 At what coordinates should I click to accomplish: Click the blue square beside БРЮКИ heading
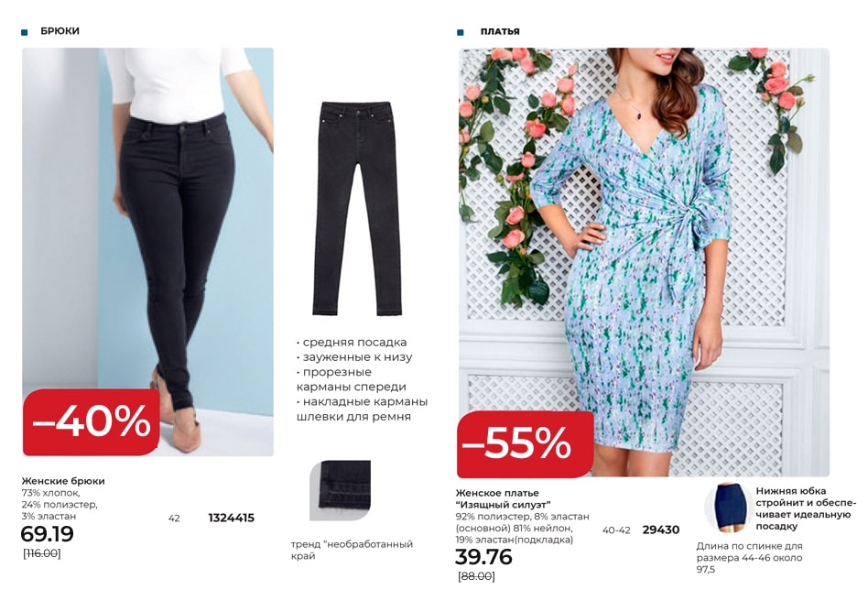coord(25,33)
